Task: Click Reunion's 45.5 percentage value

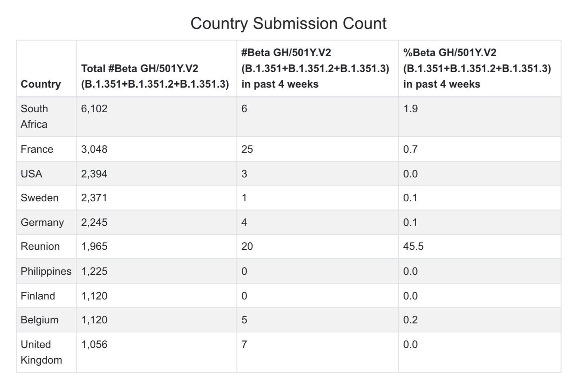Action: (x=413, y=246)
